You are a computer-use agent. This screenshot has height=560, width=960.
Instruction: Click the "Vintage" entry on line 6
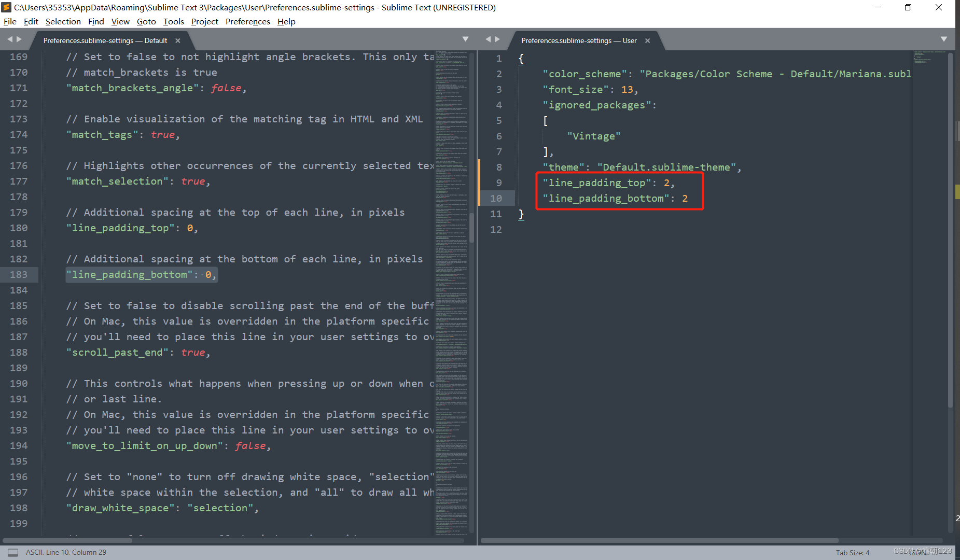(x=594, y=136)
